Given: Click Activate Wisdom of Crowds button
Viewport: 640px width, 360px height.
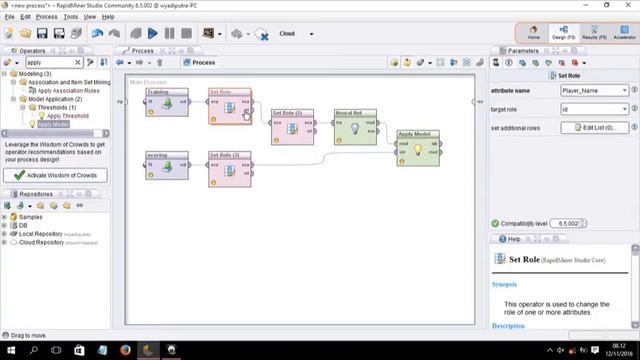Looking at the screenshot, I should pos(56,176).
